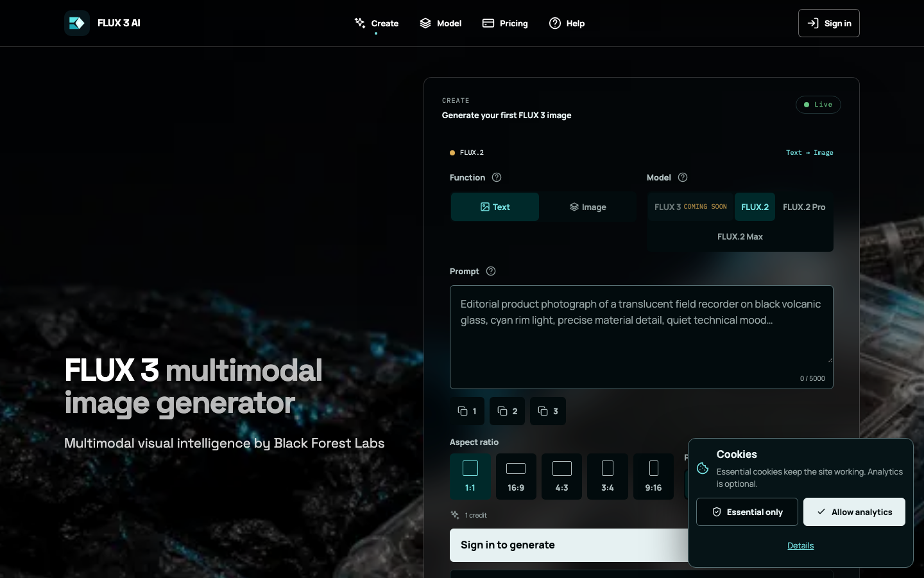Screen dimensions: 924x578
Task: Click Essential only cookies button
Action: point(747,512)
